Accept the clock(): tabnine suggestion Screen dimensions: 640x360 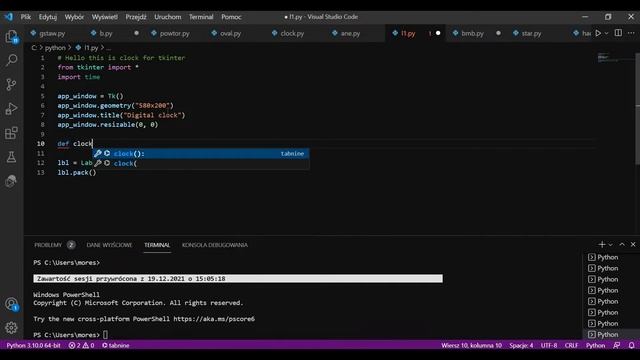(x=200, y=153)
